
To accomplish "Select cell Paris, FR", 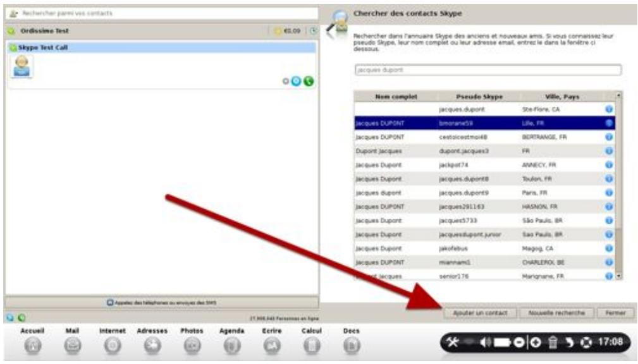I will pos(535,193).
